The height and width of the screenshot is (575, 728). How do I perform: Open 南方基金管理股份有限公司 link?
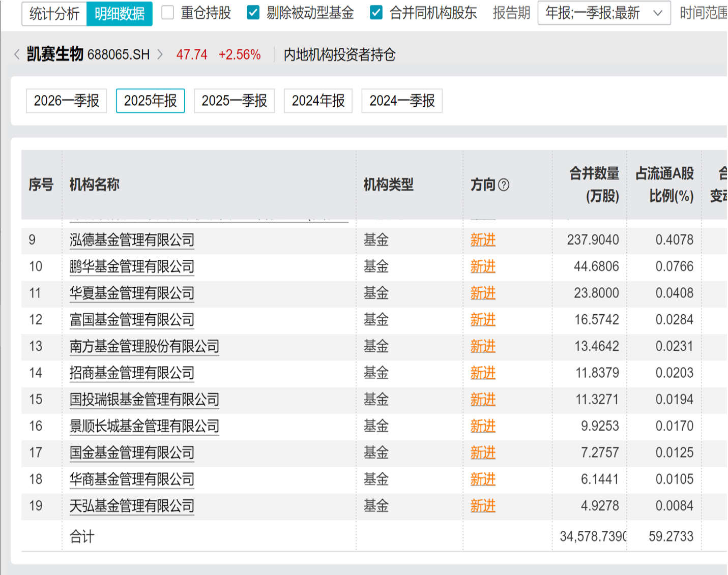coord(144,346)
